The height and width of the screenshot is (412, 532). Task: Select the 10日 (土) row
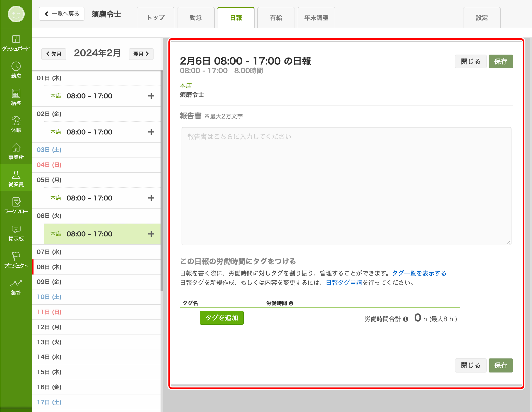(96, 297)
